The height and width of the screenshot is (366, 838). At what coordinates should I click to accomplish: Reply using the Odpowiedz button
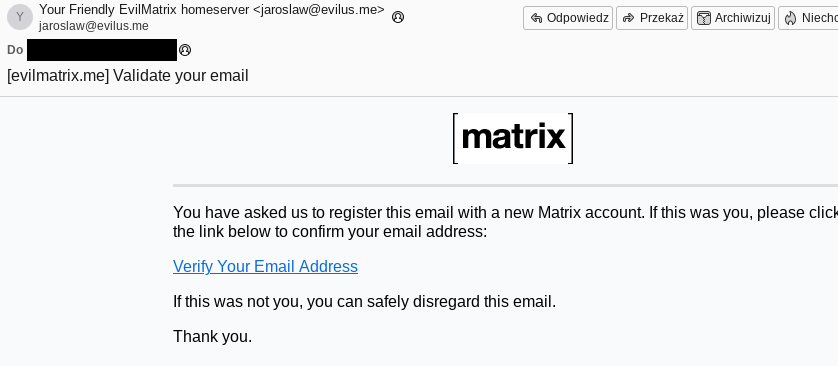(x=568, y=18)
